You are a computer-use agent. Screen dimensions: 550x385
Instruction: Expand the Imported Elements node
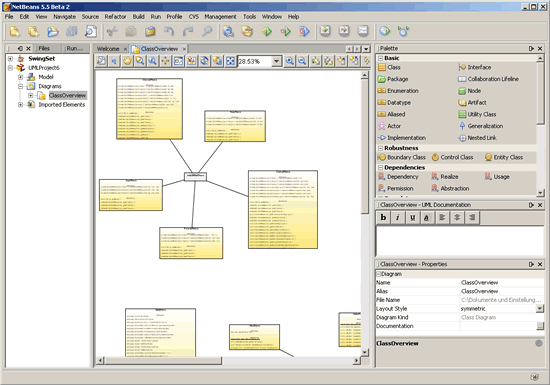(20, 104)
